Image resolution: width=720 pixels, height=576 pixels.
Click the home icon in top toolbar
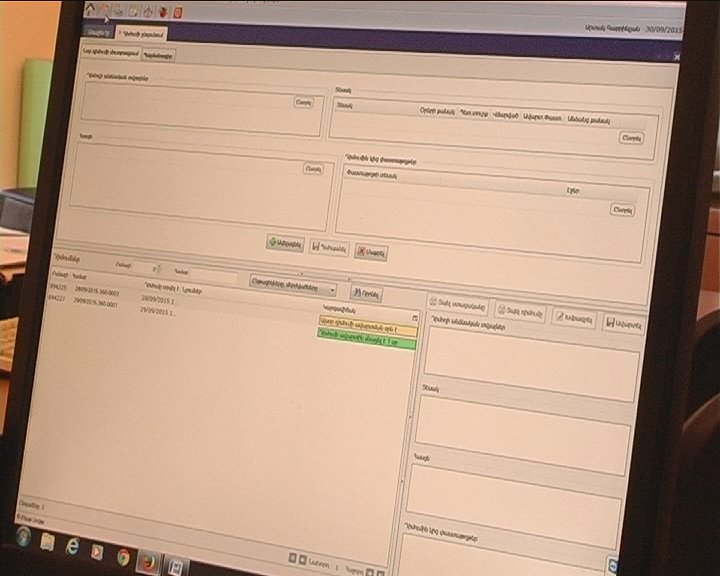point(90,8)
